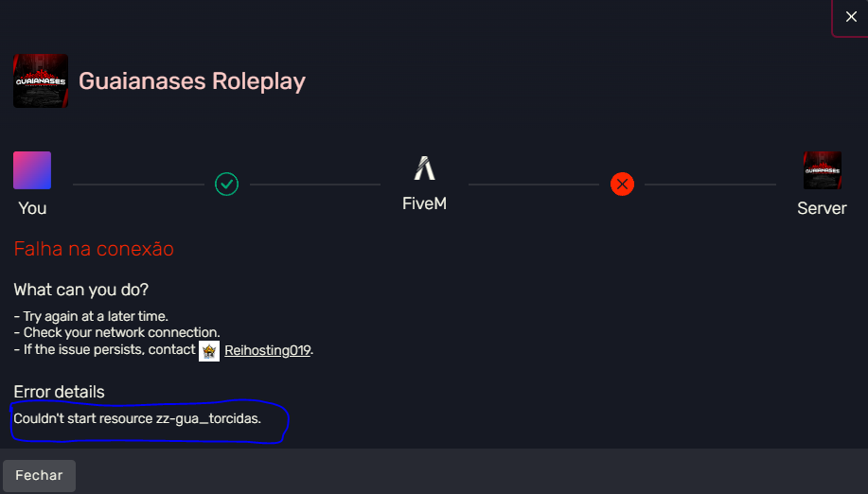The image size is (868, 494).
Task: Click the 'Guaianases Roleplay' title text
Action: [192, 81]
